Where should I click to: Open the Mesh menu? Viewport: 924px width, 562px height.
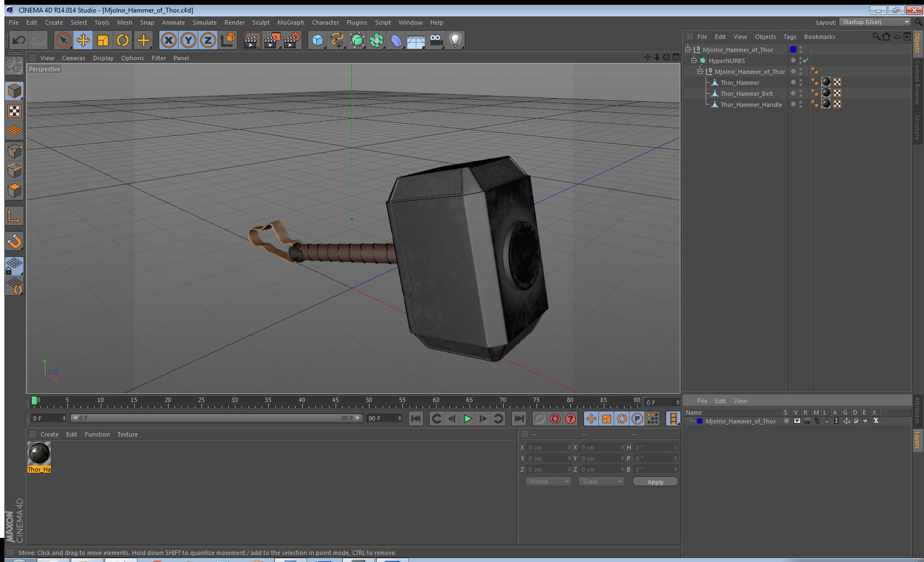(125, 22)
